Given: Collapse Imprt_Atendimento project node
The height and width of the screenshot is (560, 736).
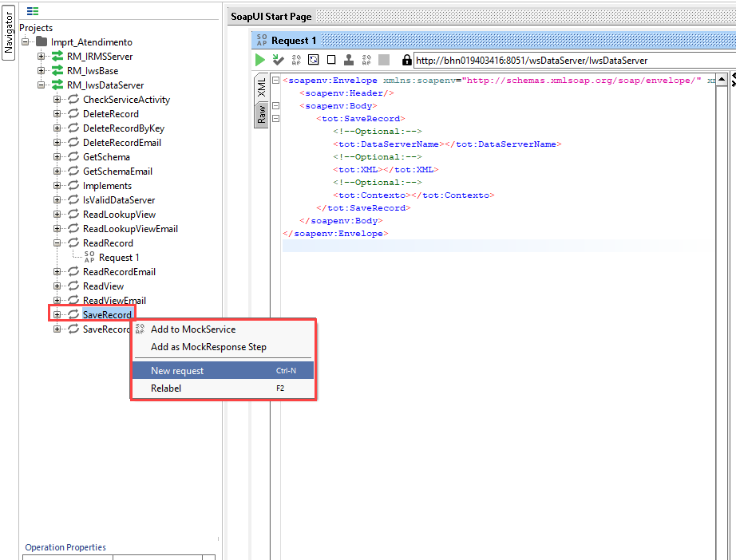Looking at the screenshot, I should click(x=26, y=41).
